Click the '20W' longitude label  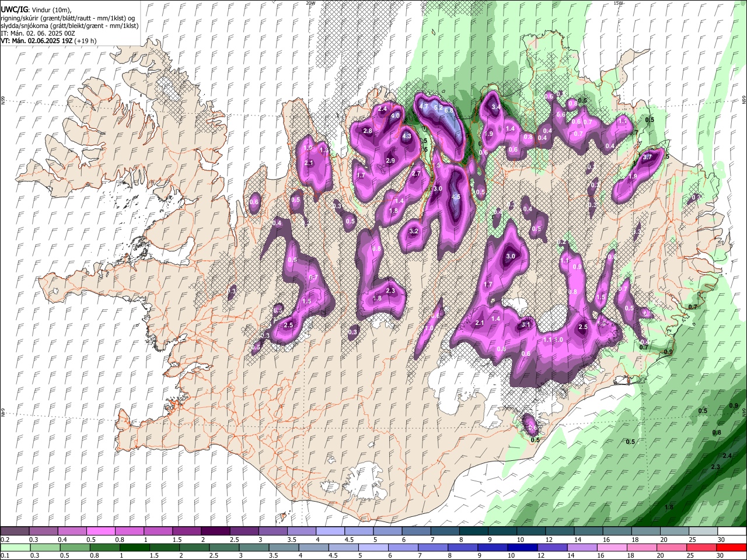point(310,3)
